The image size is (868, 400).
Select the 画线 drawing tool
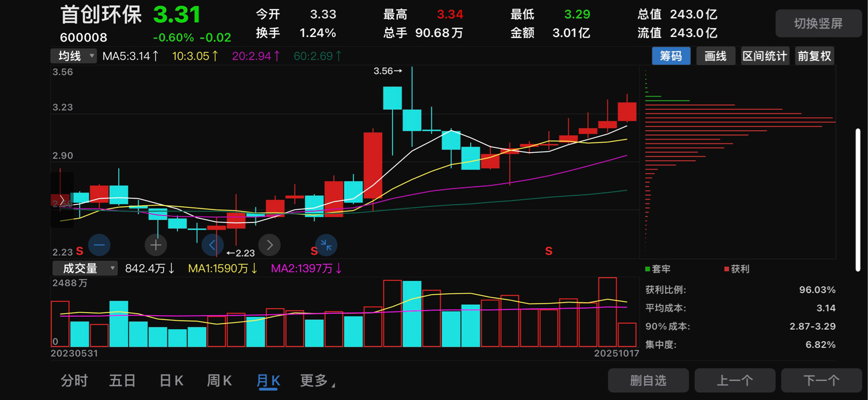pyautogui.click(x=715, y=56)
